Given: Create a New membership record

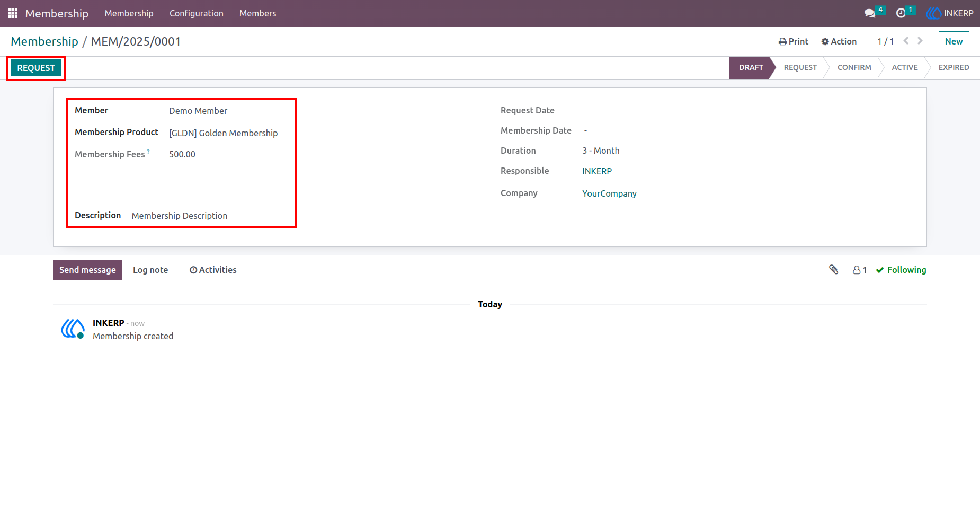Looking at the screenshot, I should click(x=954, y=41).
